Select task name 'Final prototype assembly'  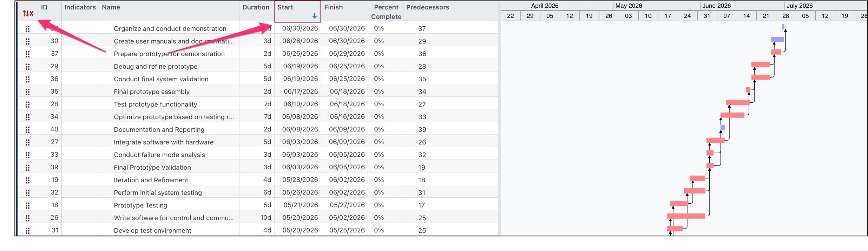pyautogui.click(x=152, y=92)
